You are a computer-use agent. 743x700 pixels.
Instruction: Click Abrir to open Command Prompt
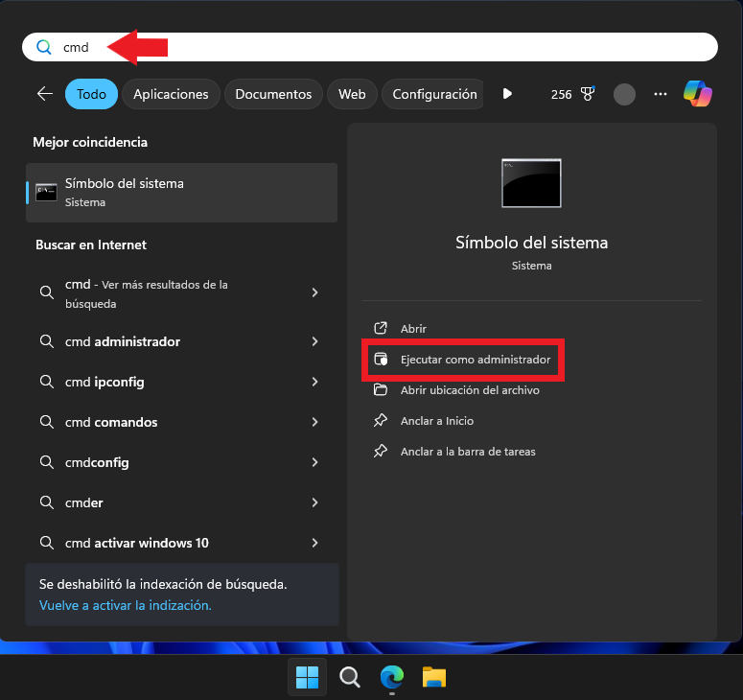tap(413, 329)
